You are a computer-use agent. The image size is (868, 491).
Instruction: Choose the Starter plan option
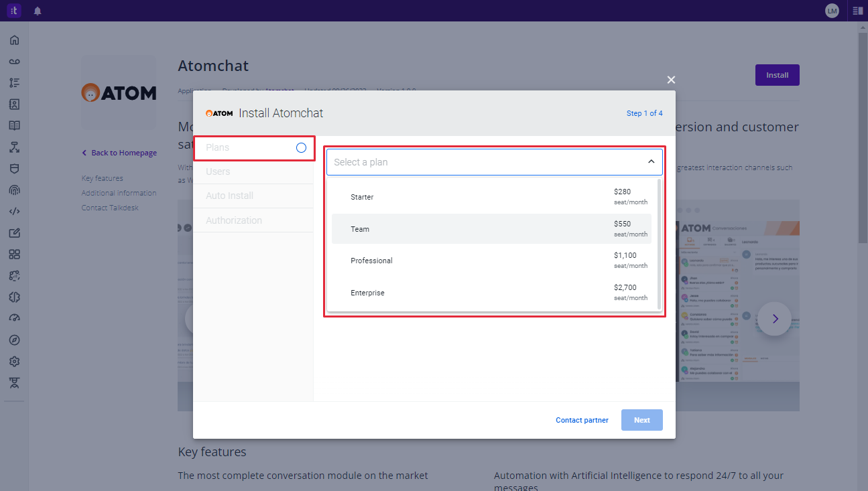pos(491,197)
